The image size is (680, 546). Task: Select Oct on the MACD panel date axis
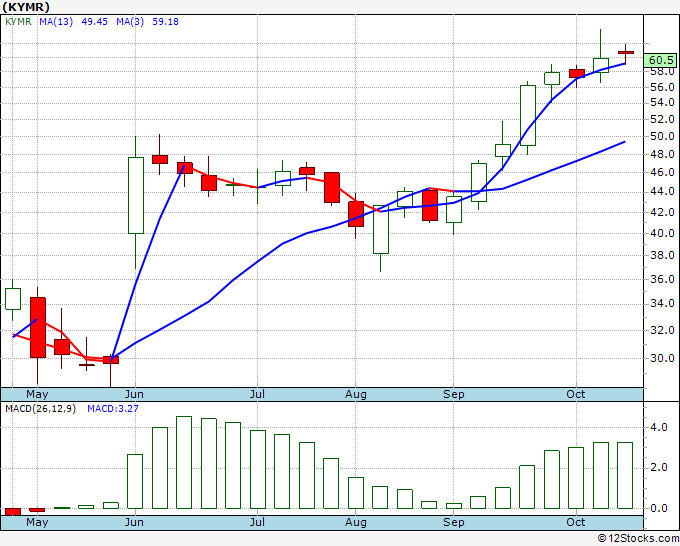coord(575,522)
